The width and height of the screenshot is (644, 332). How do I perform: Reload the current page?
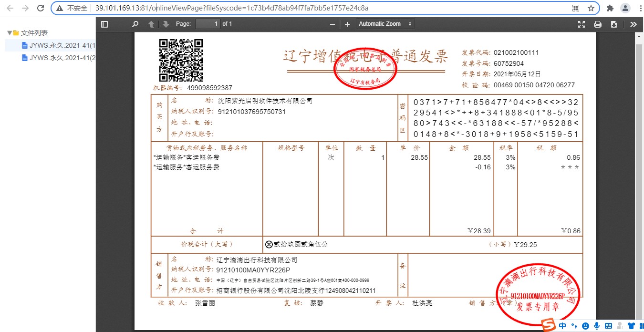(x=41, y=8)
